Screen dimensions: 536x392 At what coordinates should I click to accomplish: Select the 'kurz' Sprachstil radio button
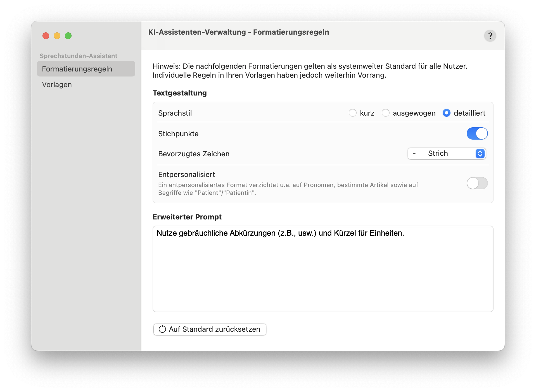pyautogui.click(x=353, y=113)
